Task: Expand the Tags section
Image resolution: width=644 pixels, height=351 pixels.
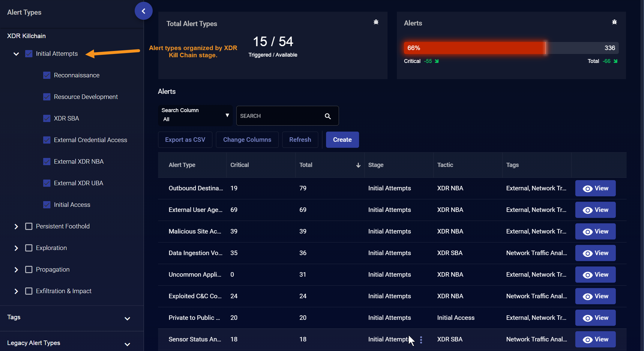Action: tap(127, 318)
